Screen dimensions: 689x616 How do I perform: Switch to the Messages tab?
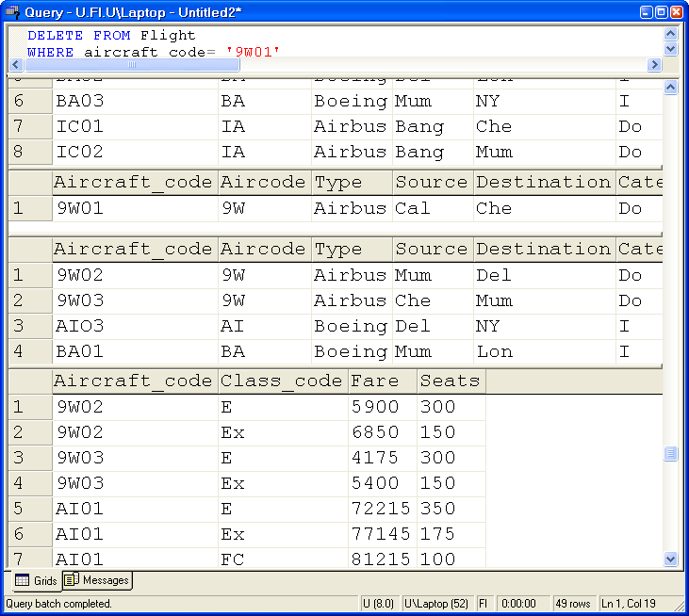[x=97, y=581]
